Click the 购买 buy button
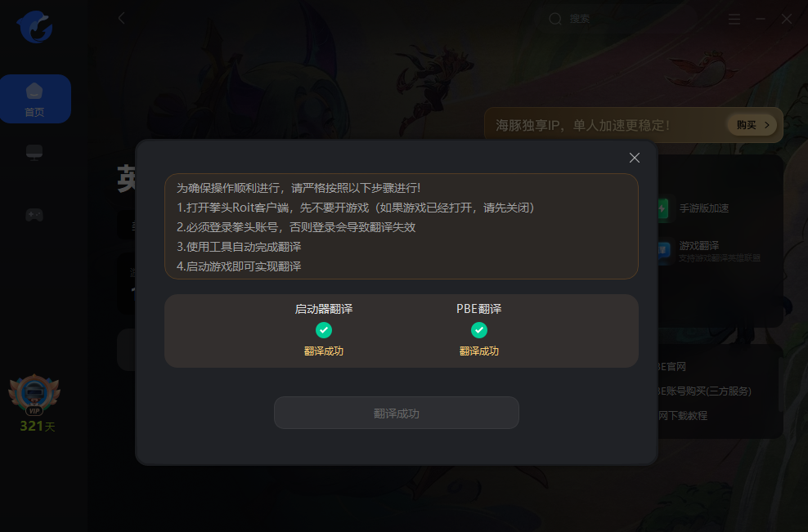The image size is (808, 532). (752, 125)
